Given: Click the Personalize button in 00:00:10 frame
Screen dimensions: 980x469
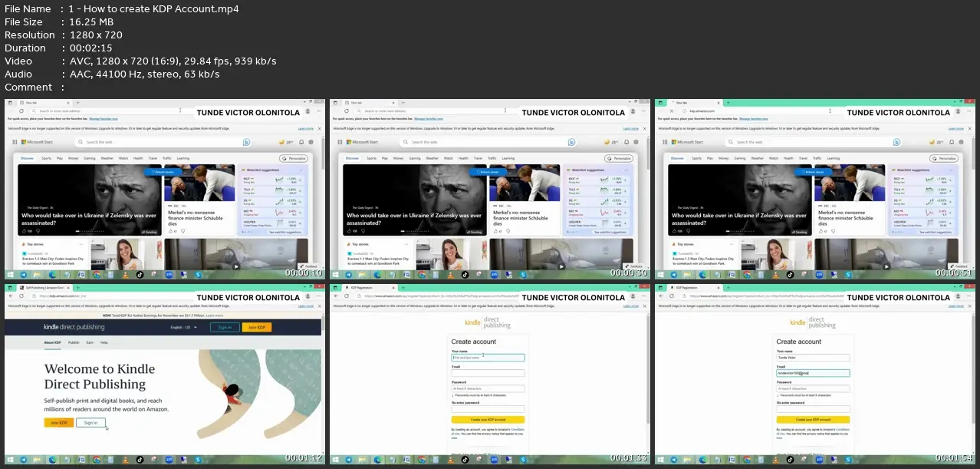Looking at the screenshot, I should click(293, 158).
